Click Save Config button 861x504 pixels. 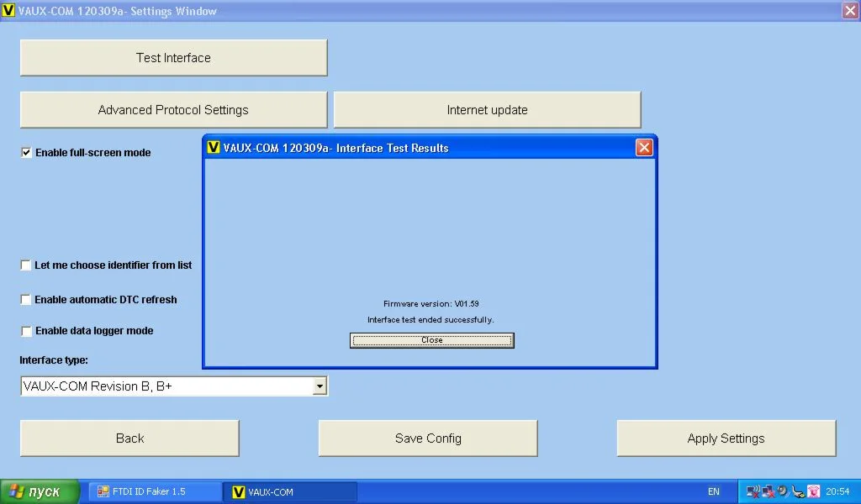(428, 438)
